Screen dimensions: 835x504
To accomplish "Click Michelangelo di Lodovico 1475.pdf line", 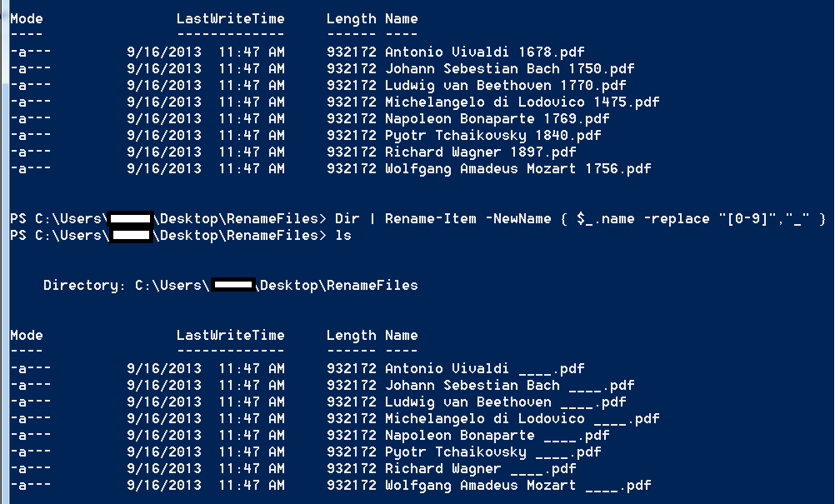I will tap(522, 102).
